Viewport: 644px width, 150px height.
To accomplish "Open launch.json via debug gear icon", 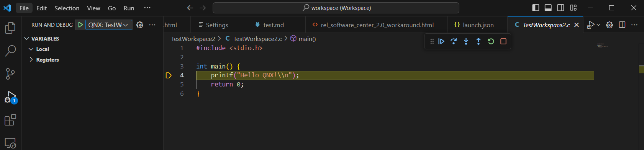I will click(x=140, y=25).
